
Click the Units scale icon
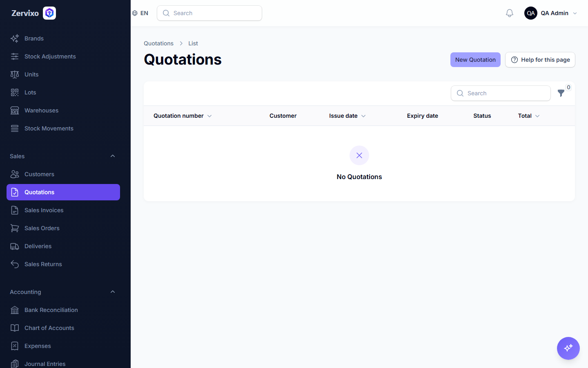pos(15,74)
